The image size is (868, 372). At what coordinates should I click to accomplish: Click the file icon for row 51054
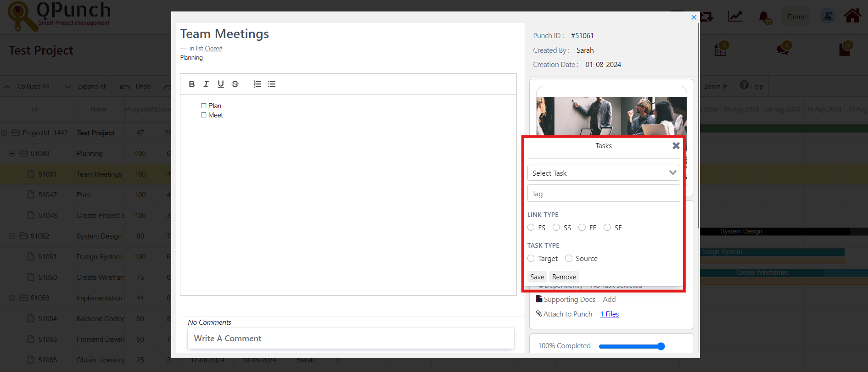31,318
